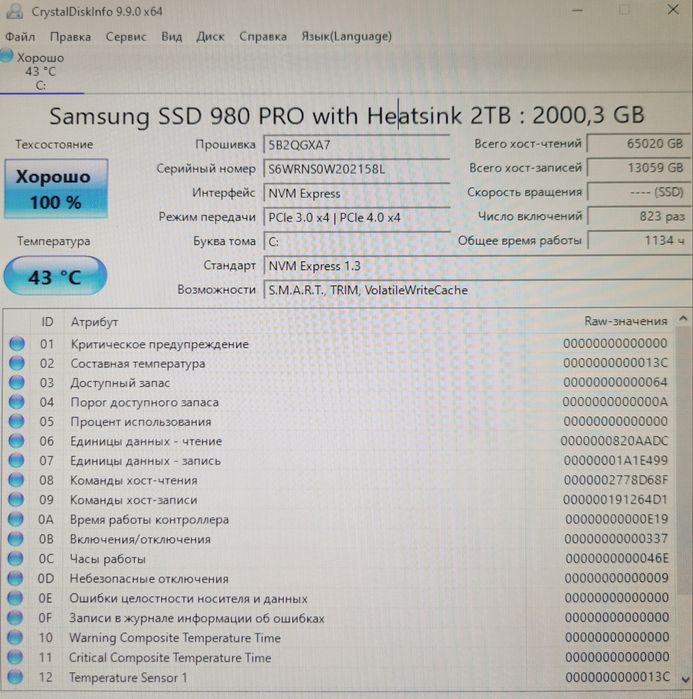Click status icon of row 04 Порог доступного запаса
693x699 pixels.
16,402
